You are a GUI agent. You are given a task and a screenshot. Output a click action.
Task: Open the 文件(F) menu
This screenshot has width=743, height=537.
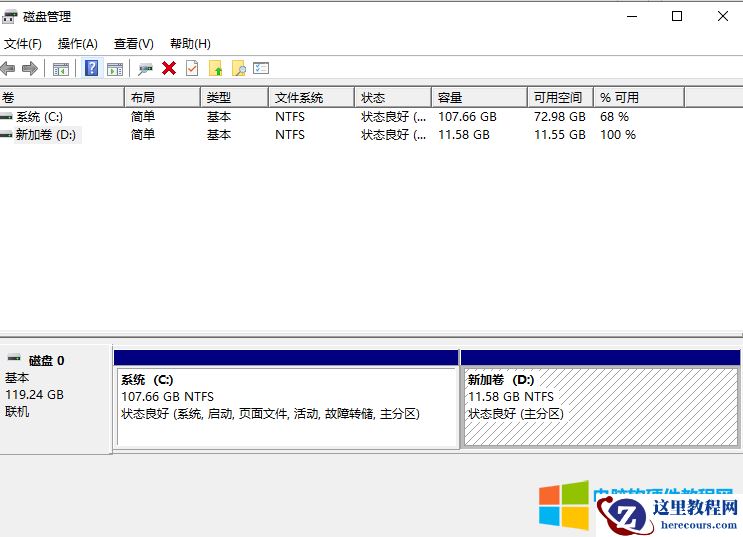coord(23,44)
